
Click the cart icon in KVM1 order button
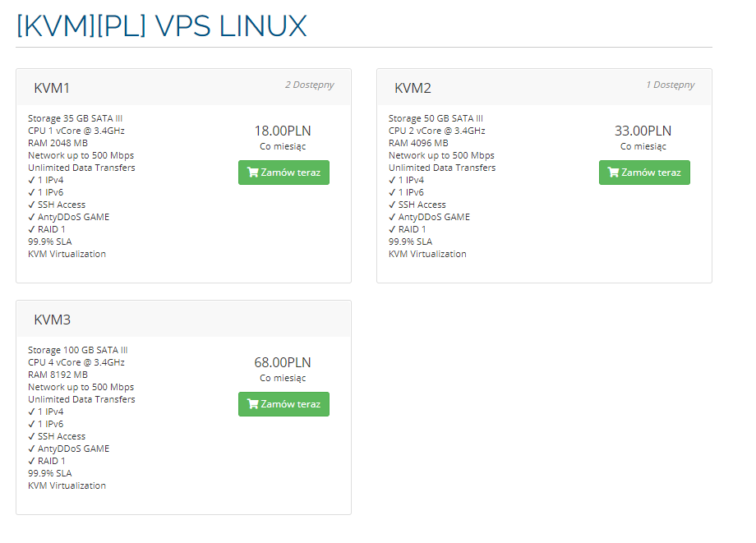click(x=252, y=173)
